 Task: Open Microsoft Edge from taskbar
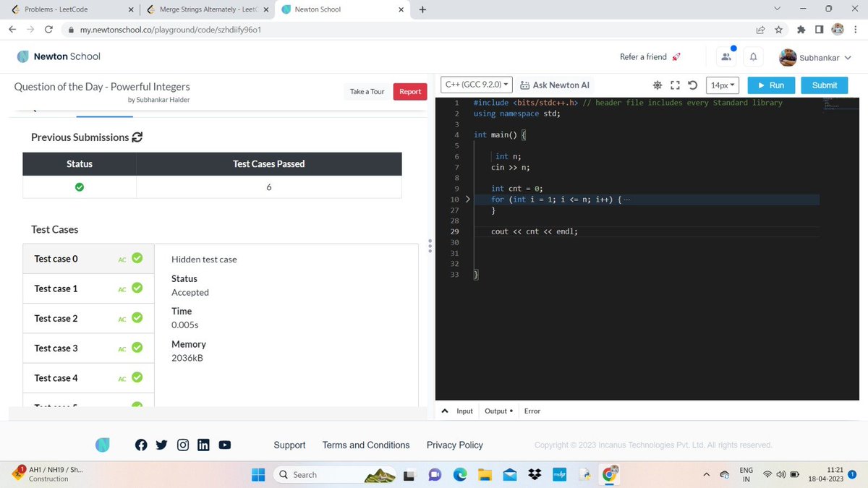coord(460,475)
